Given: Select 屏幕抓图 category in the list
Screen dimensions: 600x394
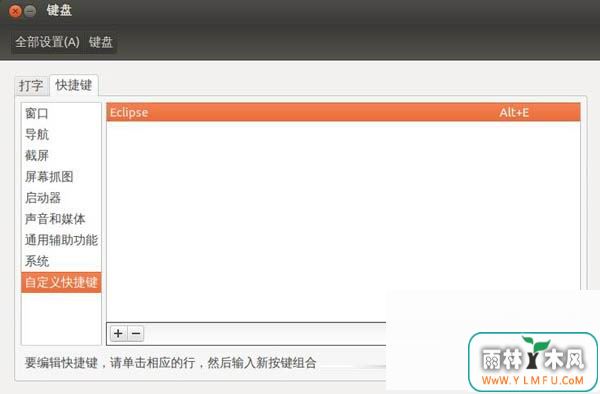Looking at the screenshot, I should point(61,177).
